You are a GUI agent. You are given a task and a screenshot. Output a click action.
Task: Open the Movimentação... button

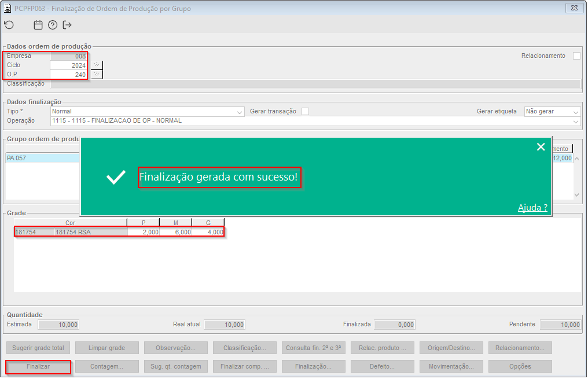pyautogui.click(x=451, y=366)
